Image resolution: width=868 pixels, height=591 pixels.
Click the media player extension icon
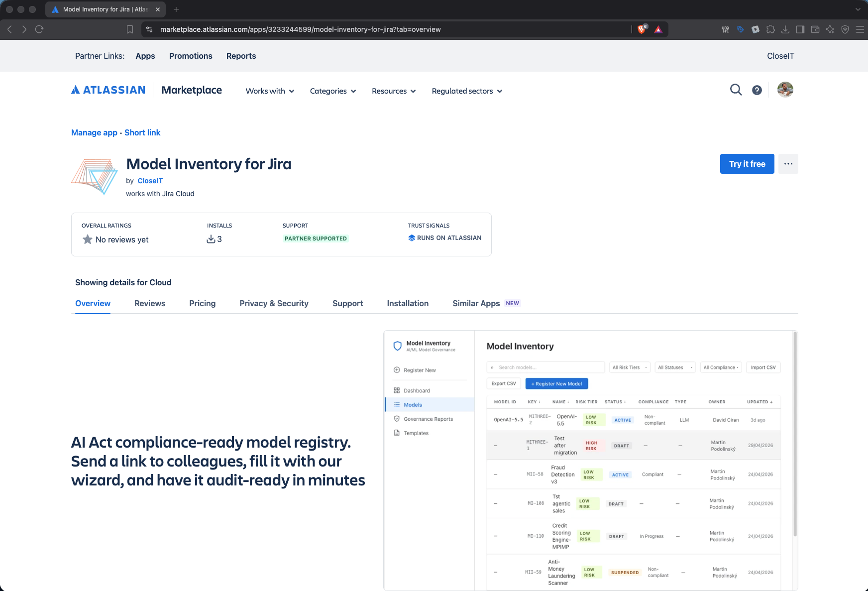point(756,29)
